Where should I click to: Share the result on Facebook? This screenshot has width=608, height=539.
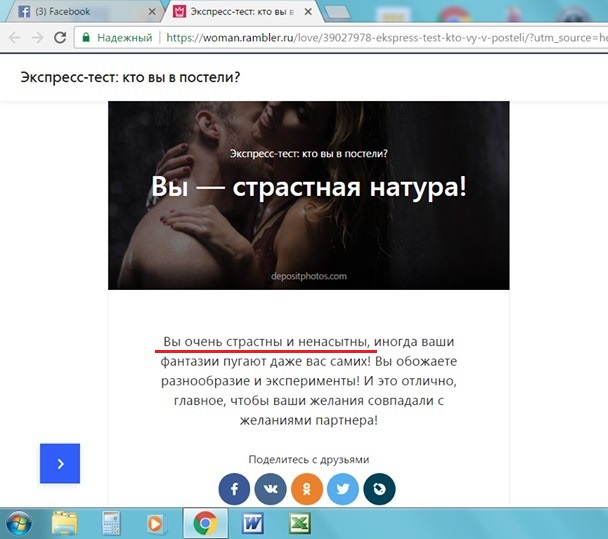(234, 488)
